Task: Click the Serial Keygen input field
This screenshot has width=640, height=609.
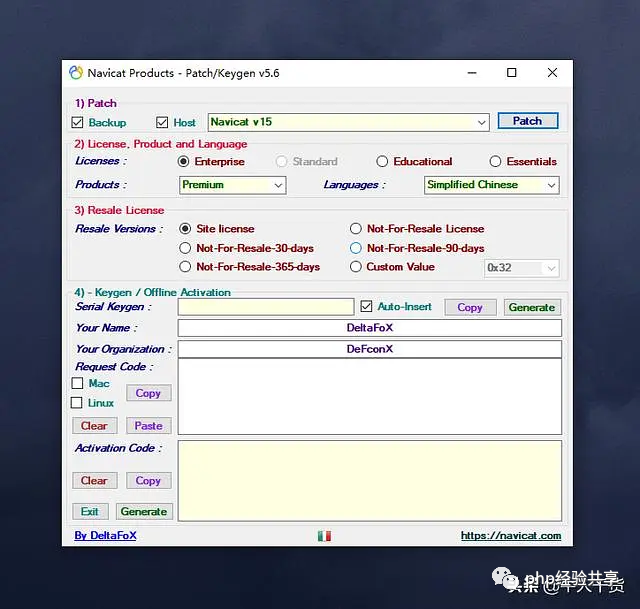Action: click(266, 307)
